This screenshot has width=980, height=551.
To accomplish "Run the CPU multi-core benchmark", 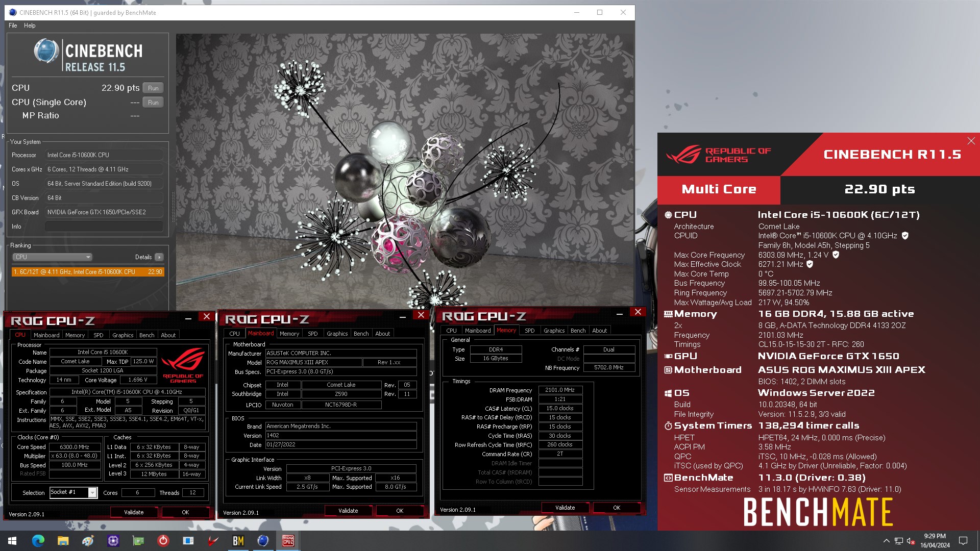I will pos(153,88).
